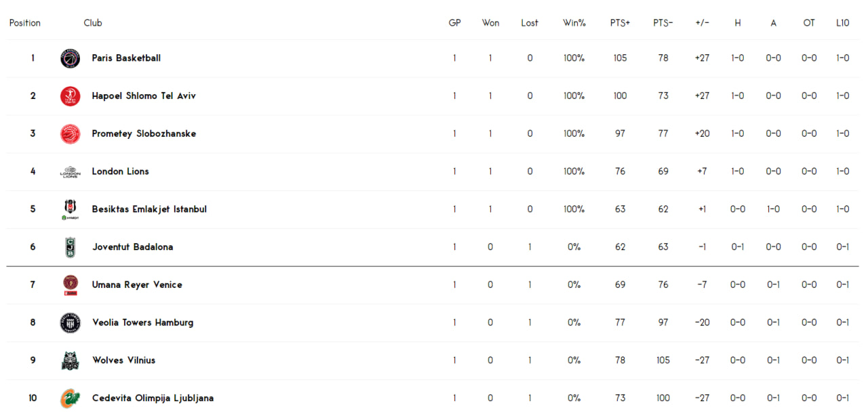The width and height of the screenshot is (868, 414).
Task: Click the Position column header
Action: click(x=25, y=23)
